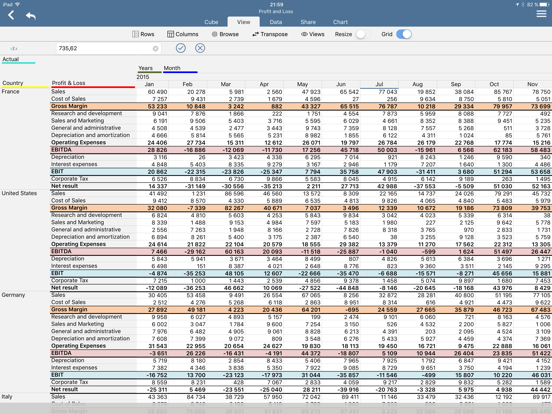Tap the undo arrow icon
The height and width of the screenshot is (414, 552).
[x=31, y=15]
